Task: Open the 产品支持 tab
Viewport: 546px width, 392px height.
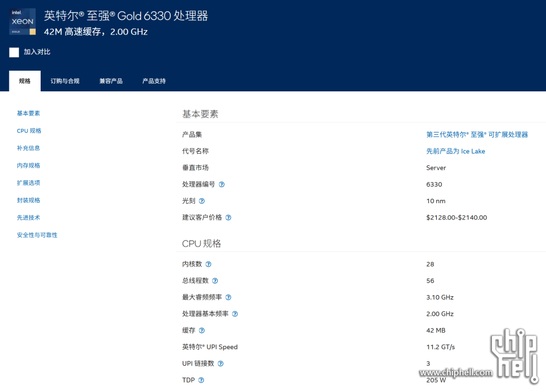Action: (154, 81)
